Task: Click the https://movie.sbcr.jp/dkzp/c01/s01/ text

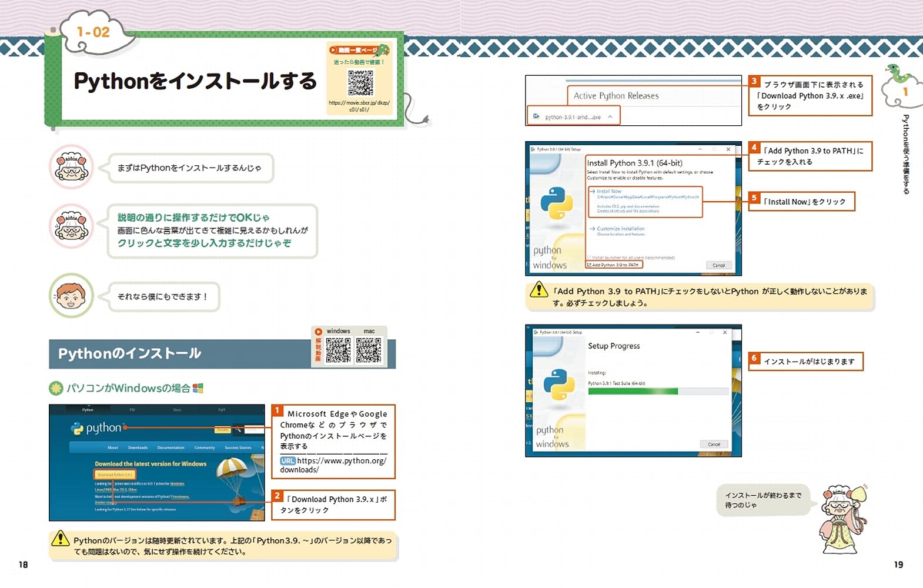Action: pos(359,106)
